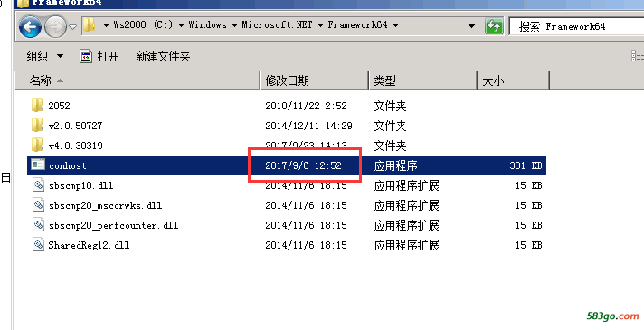Image resolution: width=644 pixels, height=330 pixels.
Task: Open the address bar history dropdown
Action: click(471, 26)
